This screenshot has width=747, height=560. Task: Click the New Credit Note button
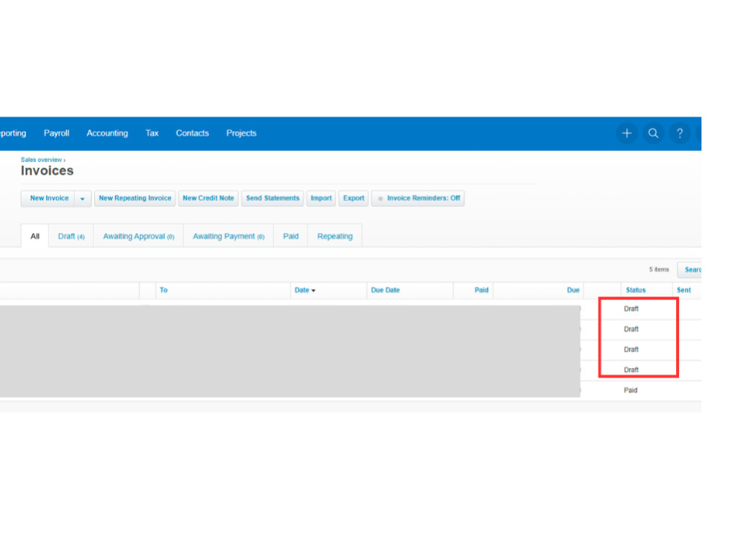pos(208,199)
